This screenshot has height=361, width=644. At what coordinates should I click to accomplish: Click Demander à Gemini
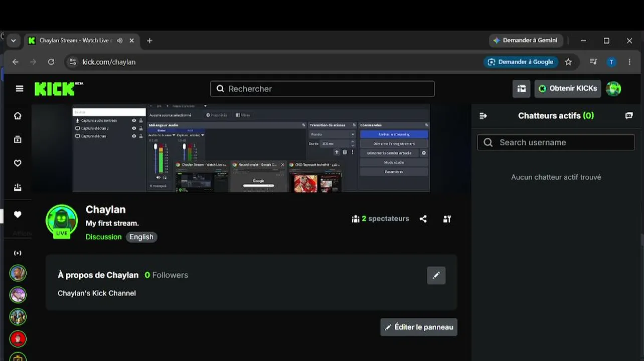point(526,41)
